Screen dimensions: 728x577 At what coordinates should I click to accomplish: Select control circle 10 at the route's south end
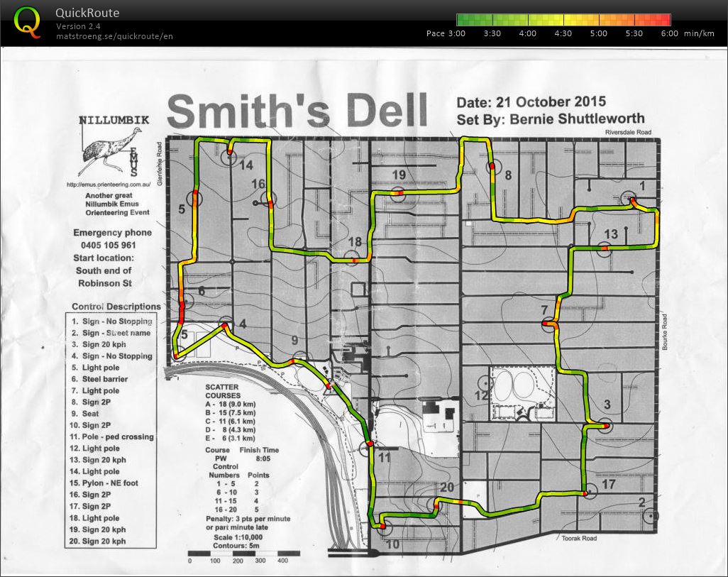383,527
